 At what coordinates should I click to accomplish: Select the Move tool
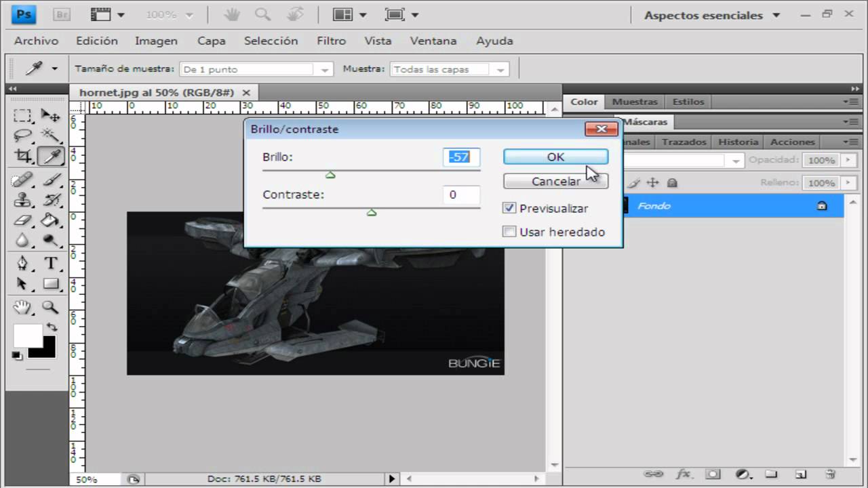(50, 116)
